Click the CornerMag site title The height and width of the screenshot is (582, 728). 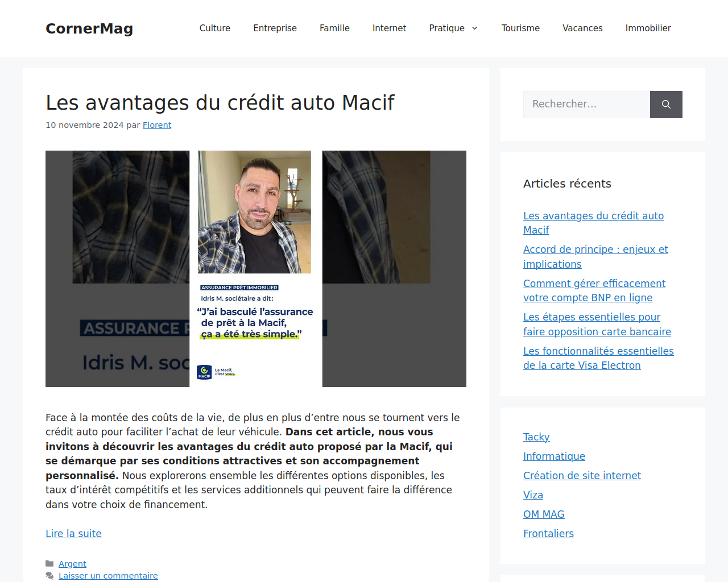tap(89, 28)
